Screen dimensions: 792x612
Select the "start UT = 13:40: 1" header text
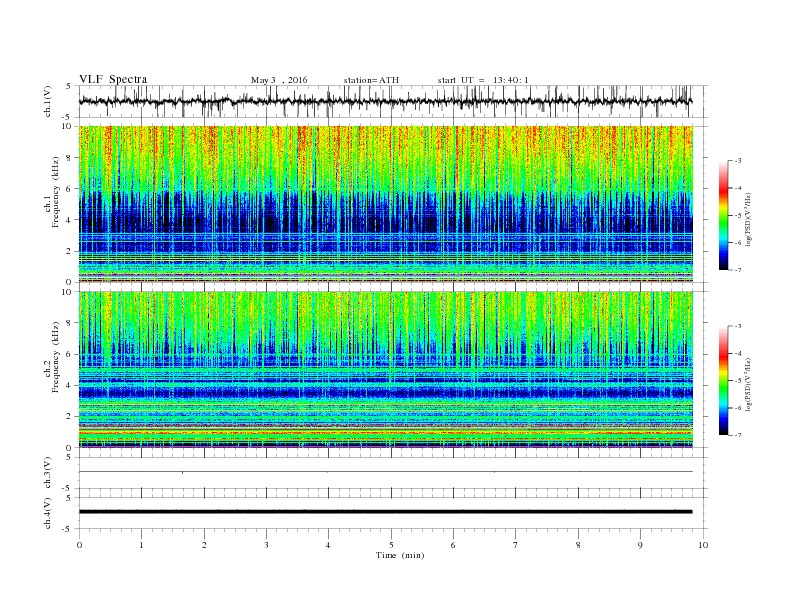coord(483,80)
